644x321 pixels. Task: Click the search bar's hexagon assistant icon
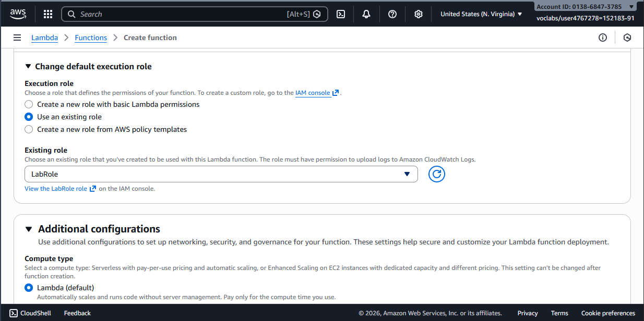coord(317,14)
